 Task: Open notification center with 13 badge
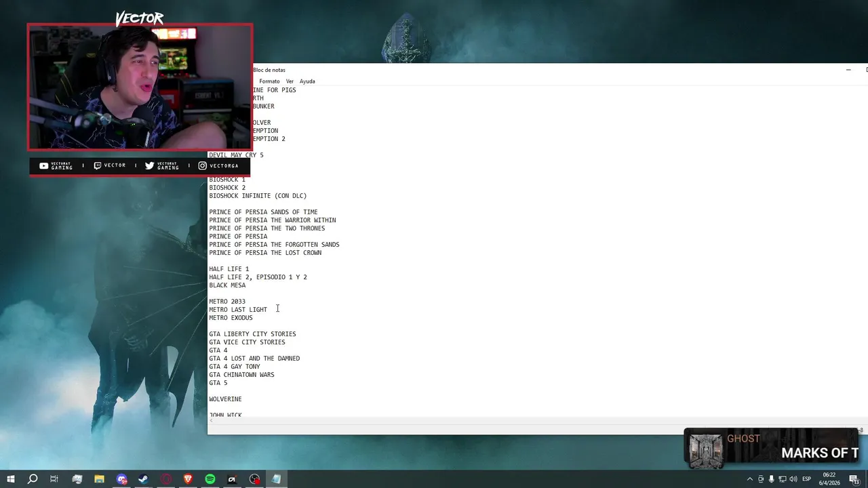(854, 479)
